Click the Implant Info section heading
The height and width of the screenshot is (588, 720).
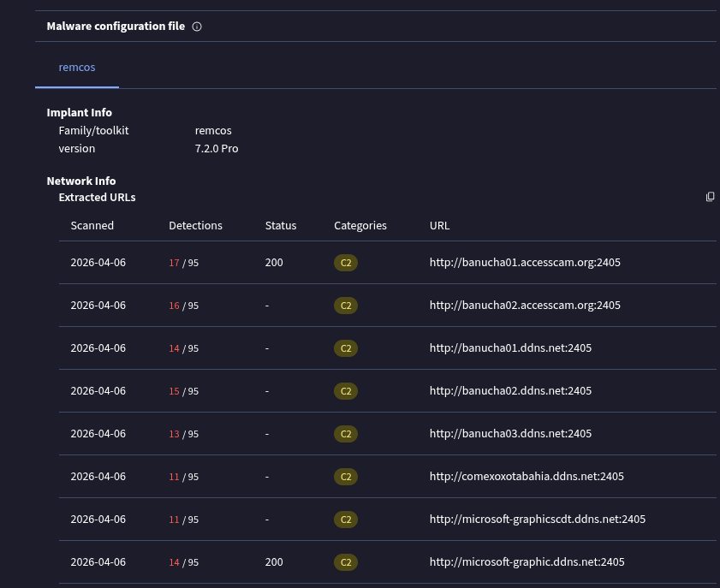80,112
